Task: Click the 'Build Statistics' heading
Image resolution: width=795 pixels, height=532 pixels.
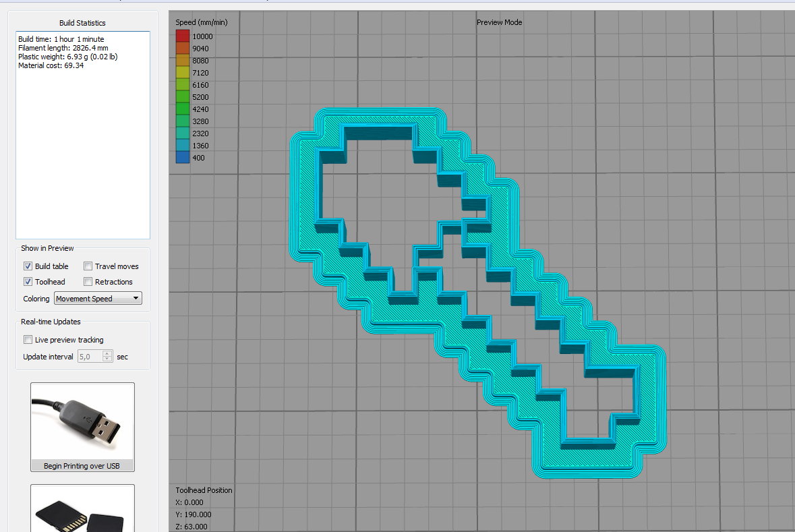Action: click(82, 23)
